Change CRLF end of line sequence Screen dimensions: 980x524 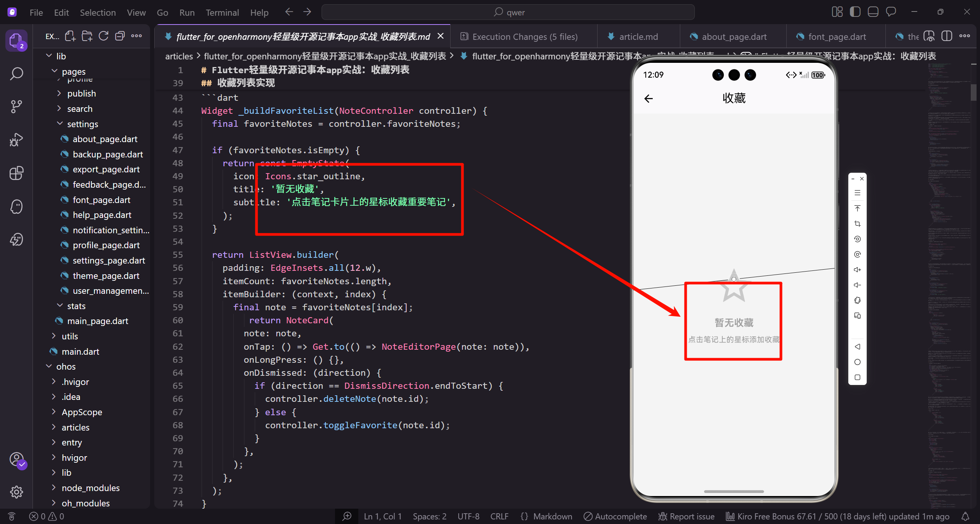tap(500, 516)
